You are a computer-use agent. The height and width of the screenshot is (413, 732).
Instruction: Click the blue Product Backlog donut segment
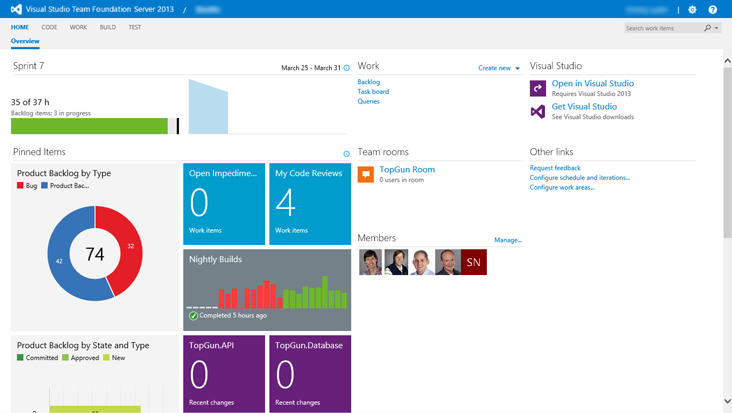(59, 261)
